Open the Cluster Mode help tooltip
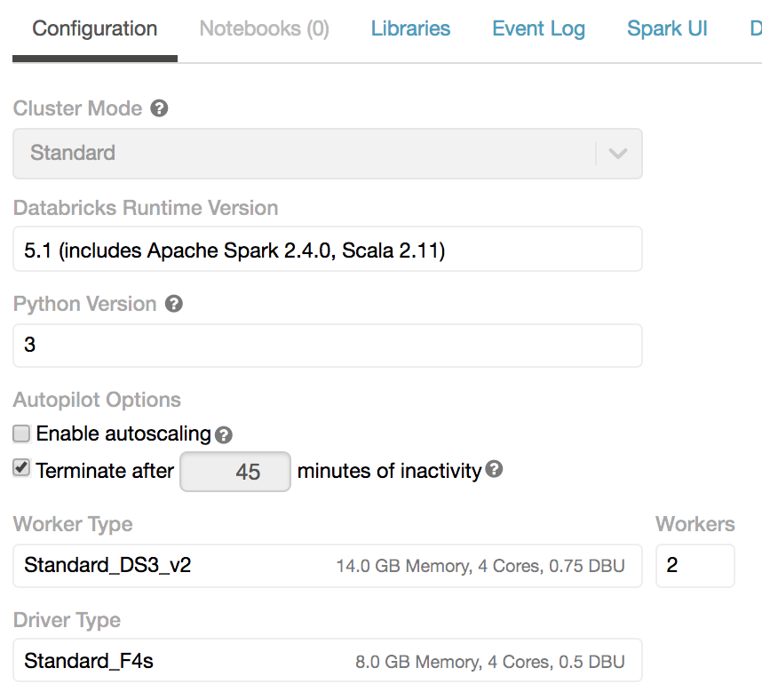This screenshot has height=700, width=762. pos(159,108)
